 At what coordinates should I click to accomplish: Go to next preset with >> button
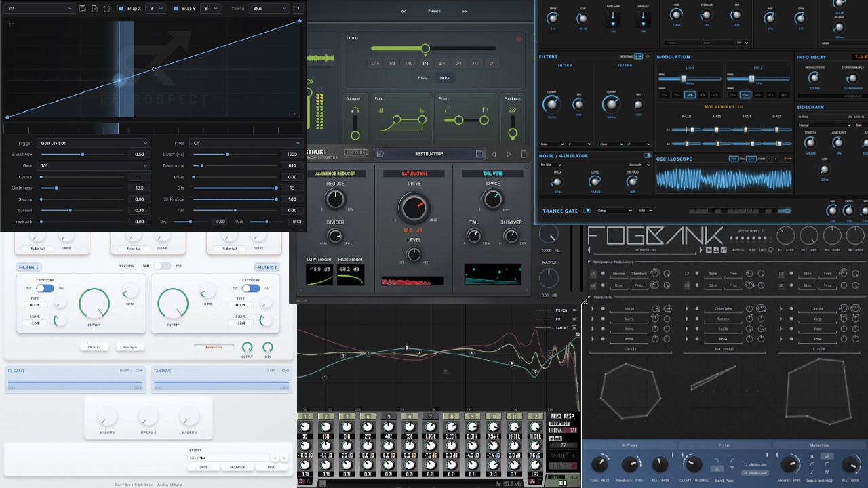click(x=465, y=11)
